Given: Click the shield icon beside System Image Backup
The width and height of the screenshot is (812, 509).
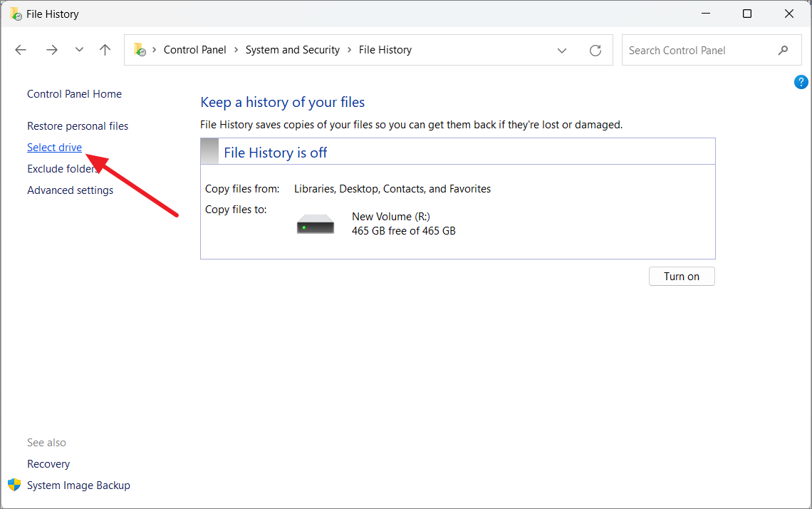Looking at the screenshot, I should pyautogui.click(x=14, y=485).
